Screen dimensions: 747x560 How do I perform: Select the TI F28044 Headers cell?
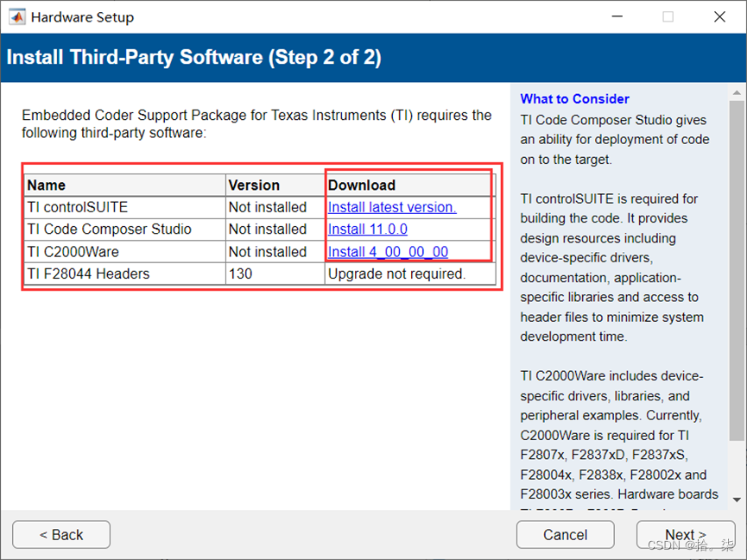coord(125,274)
